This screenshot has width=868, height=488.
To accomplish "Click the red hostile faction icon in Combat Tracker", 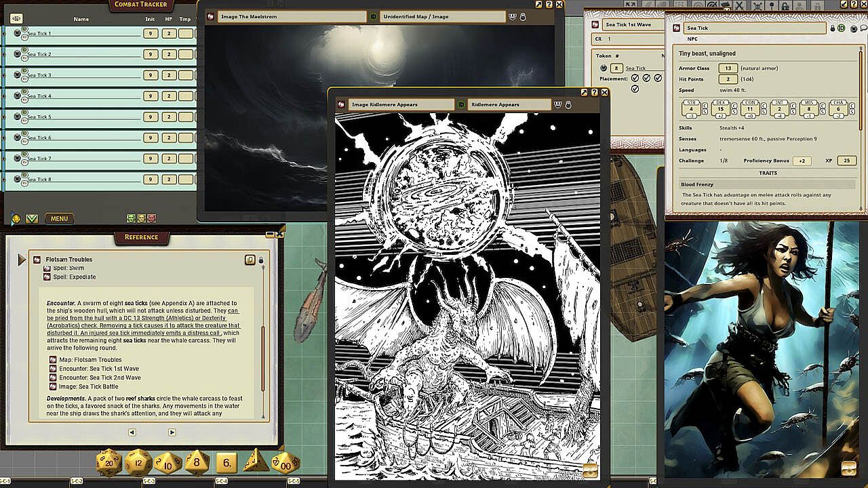I will [151, 218].
